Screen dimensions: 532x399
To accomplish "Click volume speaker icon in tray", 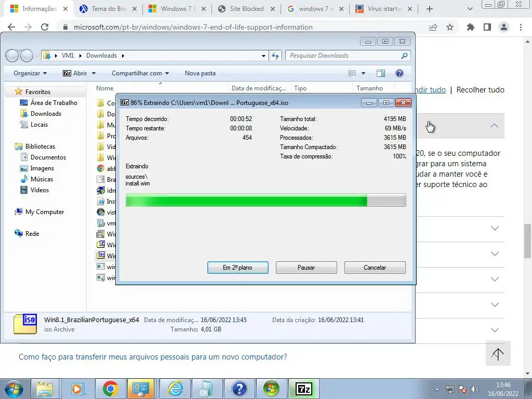I will coord(475,389).
